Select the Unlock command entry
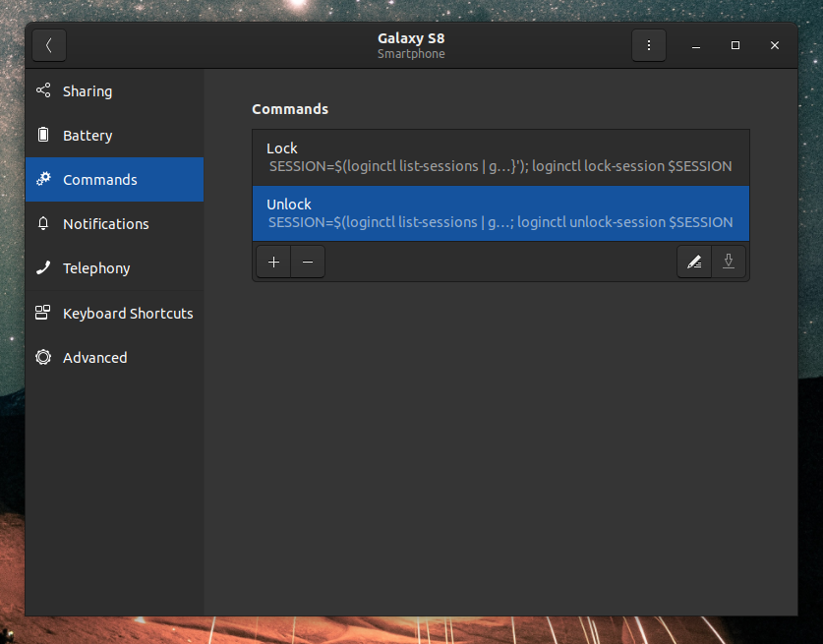 tap(500, 212)
